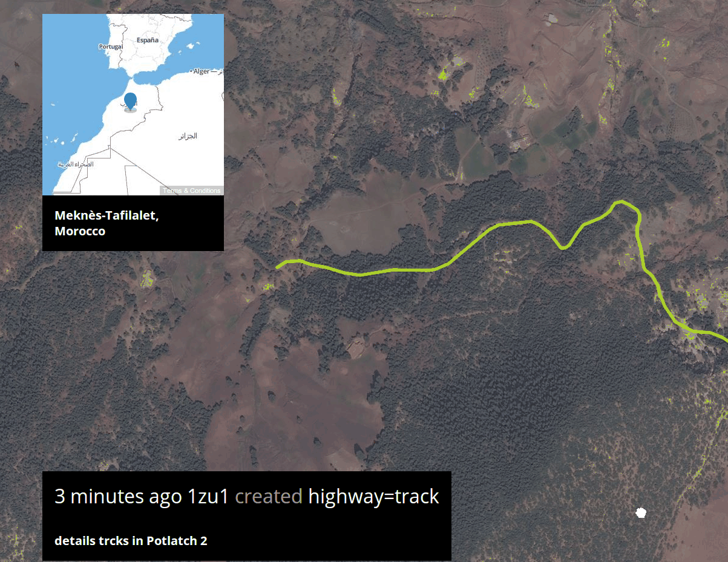Click the word 'created' in the edit banner
Viewport: 728px width, 562px height.
[x=269, y=497]
